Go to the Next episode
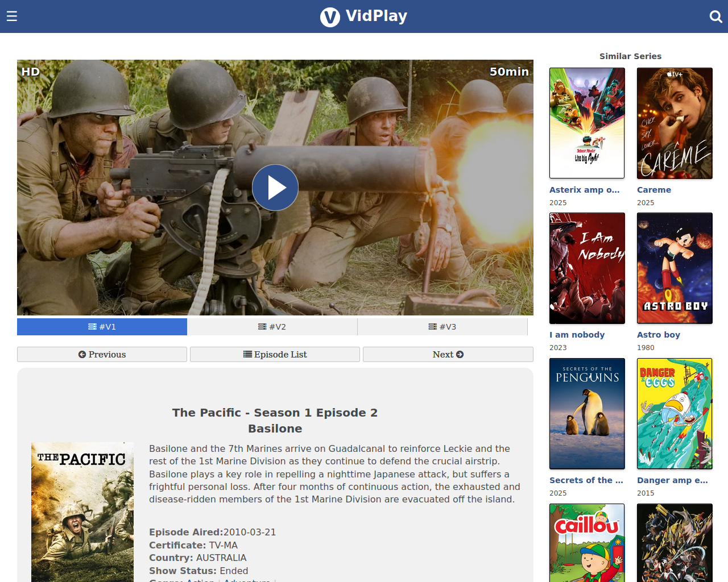Screen dimensions: 728x582 click(448, 355)
